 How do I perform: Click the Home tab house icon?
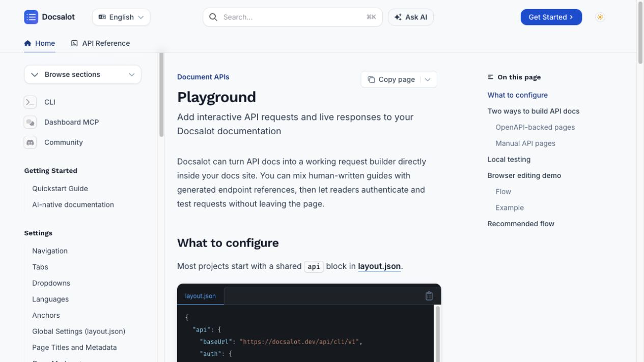[x=27, y=43]
